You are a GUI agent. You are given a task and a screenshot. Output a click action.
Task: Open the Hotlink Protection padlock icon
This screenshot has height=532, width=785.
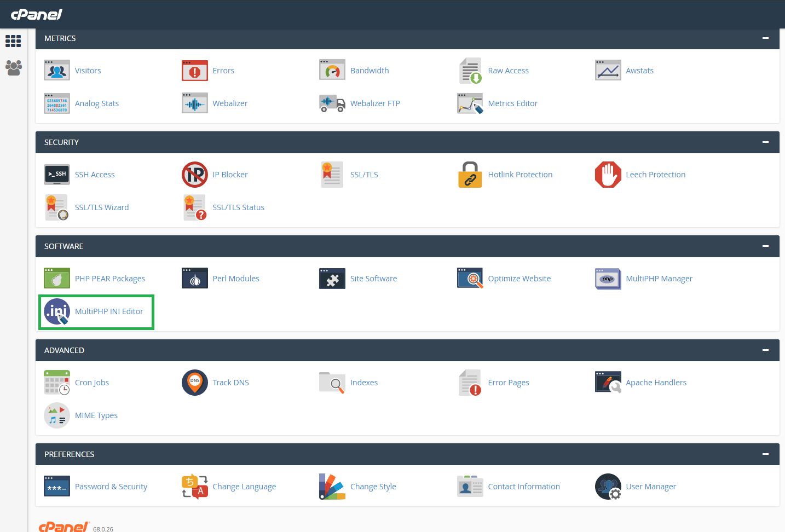click(x=470, y=175)
